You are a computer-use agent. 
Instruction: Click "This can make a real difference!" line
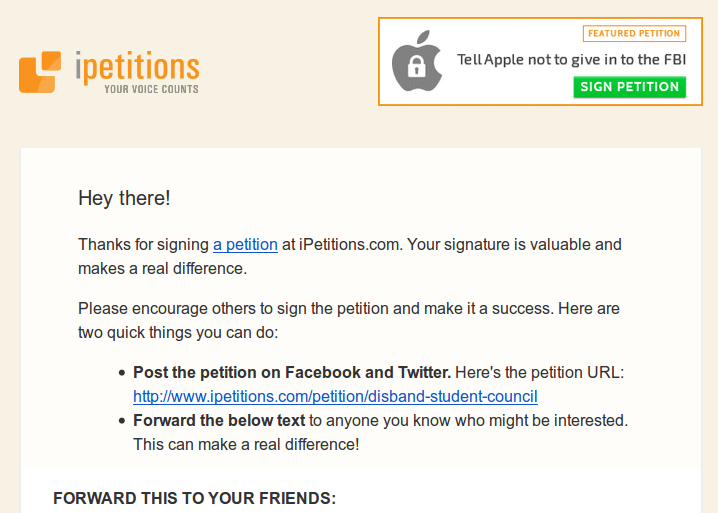pos(246,444)
